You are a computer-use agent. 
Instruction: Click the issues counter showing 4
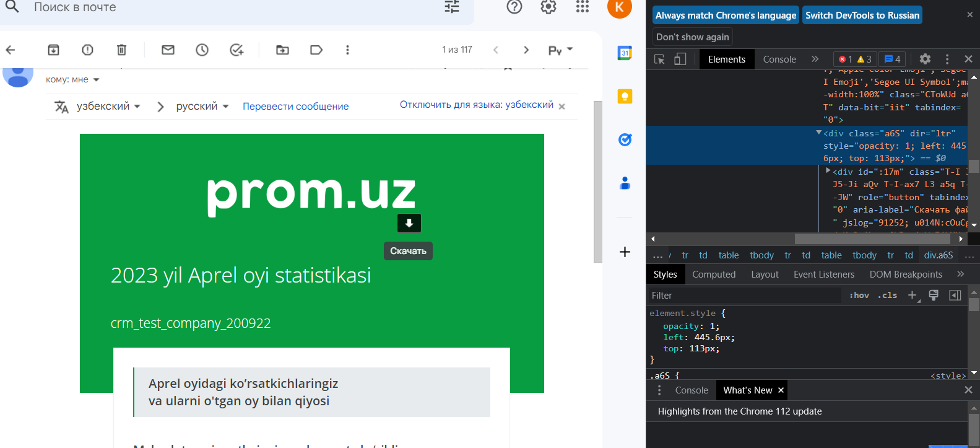(x=892, y=59)
